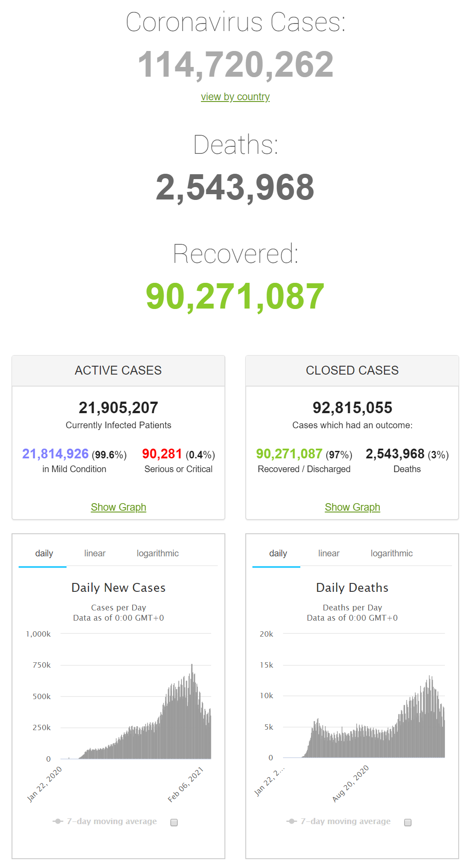Open the view by country link
Screen dimensions: 468x868
coord(235,97)
